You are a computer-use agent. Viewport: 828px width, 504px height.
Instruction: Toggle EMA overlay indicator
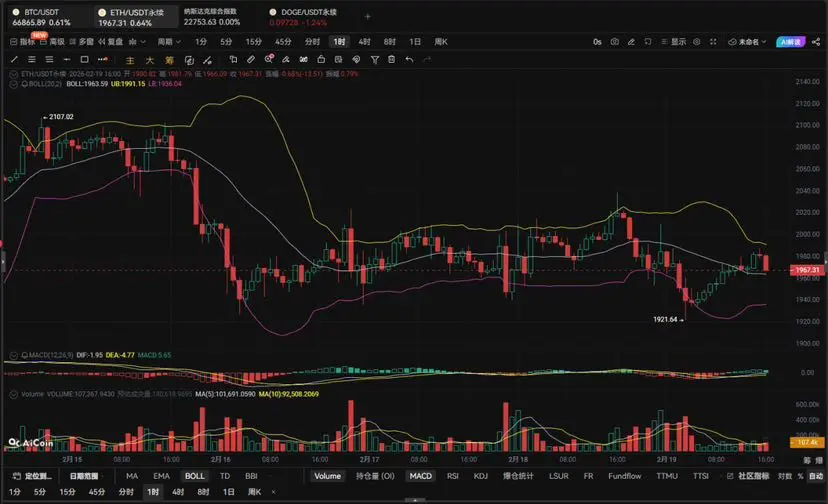tap(161, 476)
